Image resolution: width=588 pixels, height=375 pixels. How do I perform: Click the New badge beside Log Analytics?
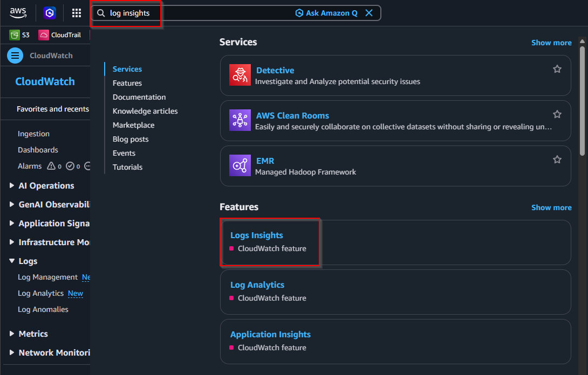[x=76, y=293]
